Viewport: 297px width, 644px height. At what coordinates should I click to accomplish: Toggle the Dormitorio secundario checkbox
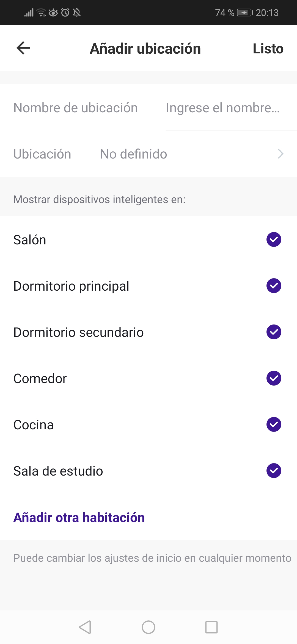point(274,332)
